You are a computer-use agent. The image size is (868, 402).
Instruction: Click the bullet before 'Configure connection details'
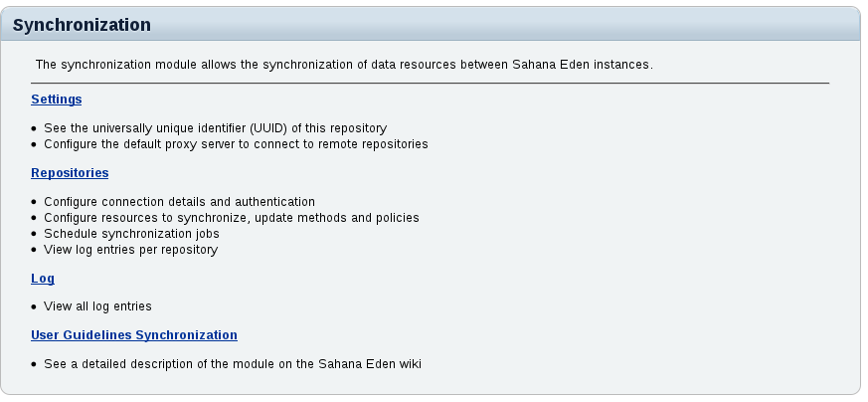tap(34, 203)
